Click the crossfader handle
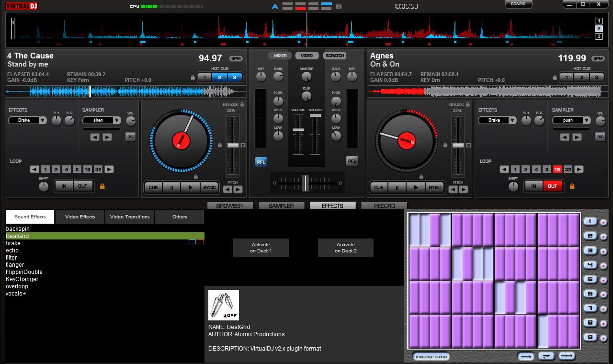 pos(306,182)
